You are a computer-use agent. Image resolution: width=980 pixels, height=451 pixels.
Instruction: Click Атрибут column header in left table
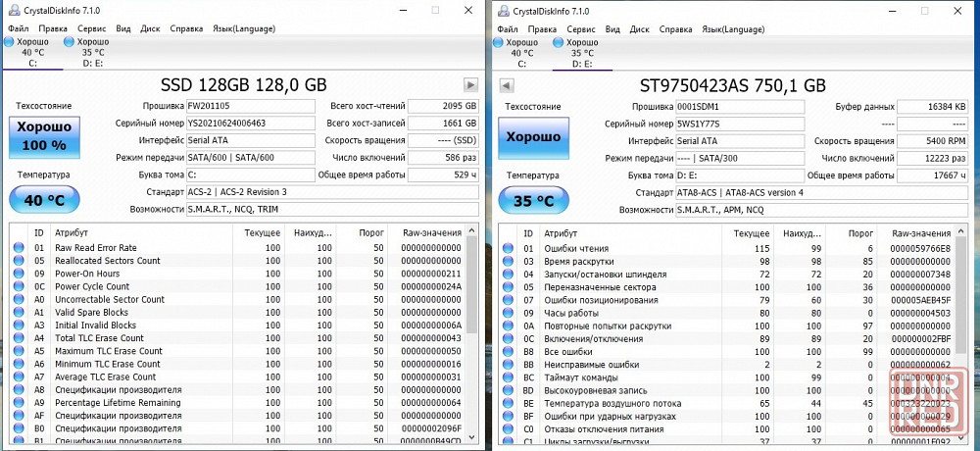[140, 232]
